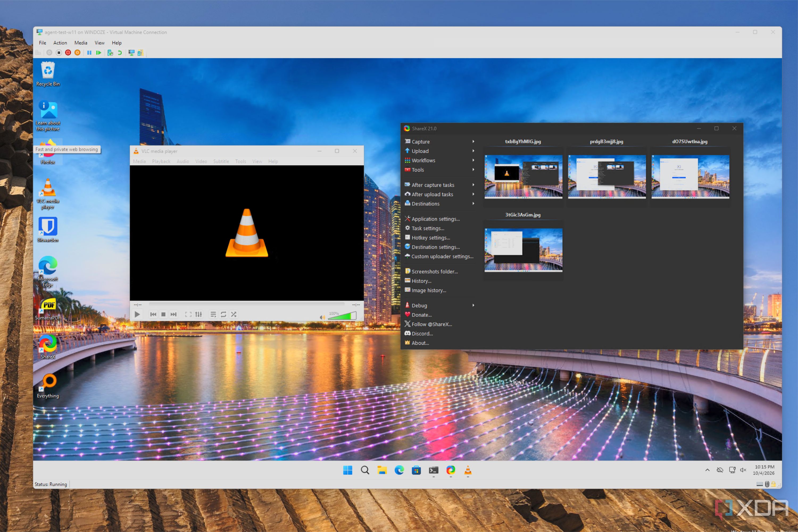The image size is (798, 532).
Task: Open the Action menu in Hyper-V window
Action: point(60,43)
